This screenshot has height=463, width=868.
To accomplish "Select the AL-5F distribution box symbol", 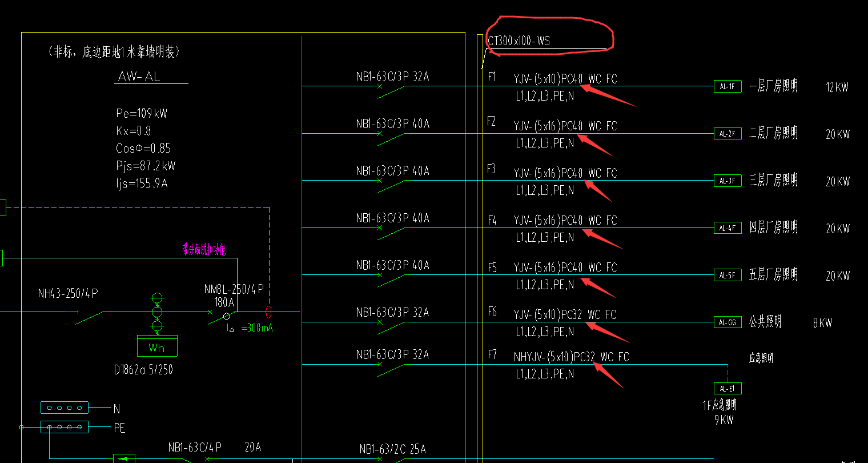I will tap(728, 275).
